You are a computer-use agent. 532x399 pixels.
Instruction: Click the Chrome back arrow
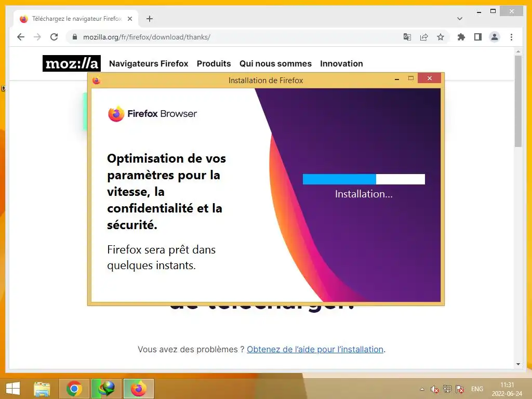(x=21, y=37)
